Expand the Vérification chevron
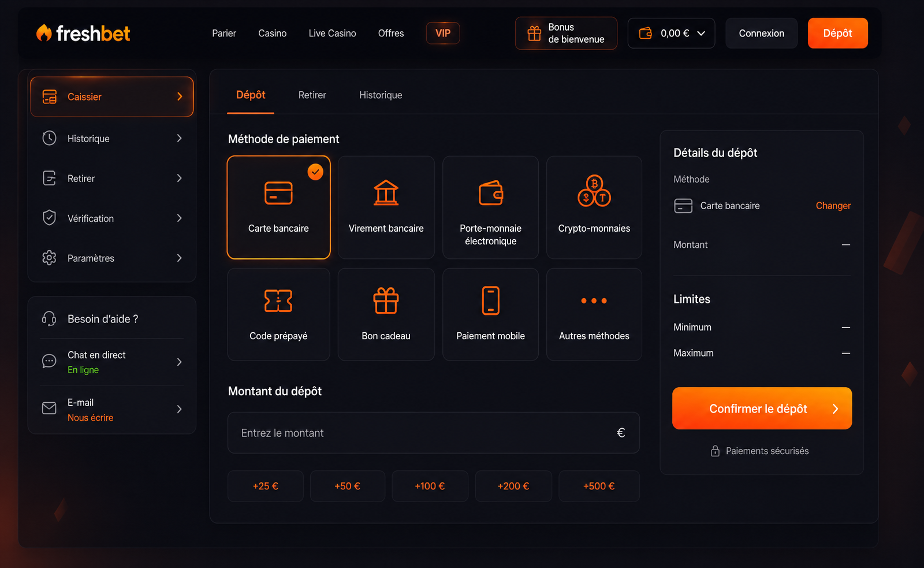 (179, 218)
